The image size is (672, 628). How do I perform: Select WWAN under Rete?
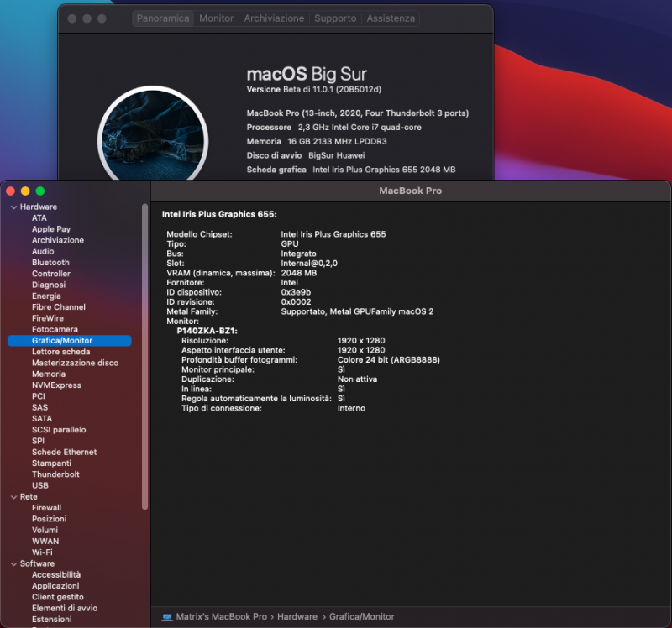click(x=45, y=541)
